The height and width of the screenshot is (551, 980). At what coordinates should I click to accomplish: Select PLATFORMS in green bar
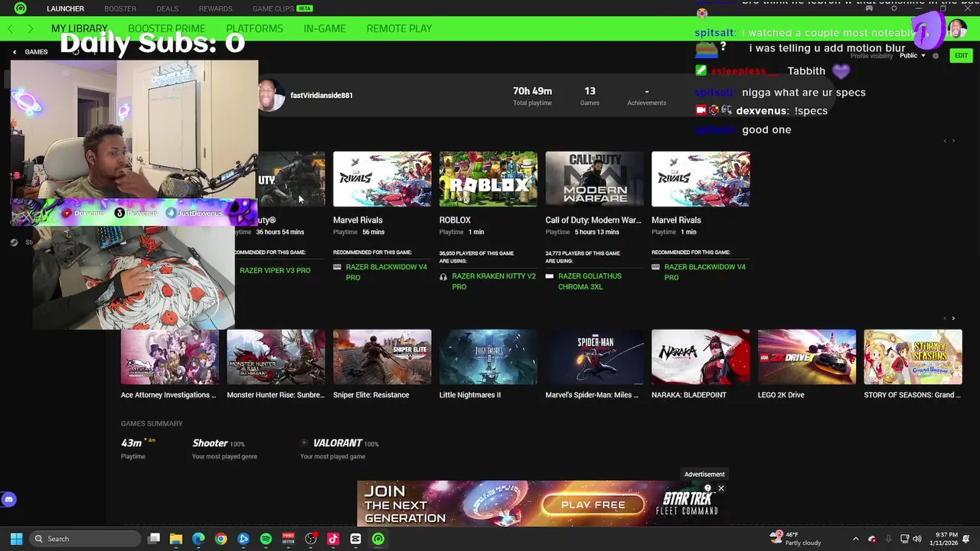point(254,28)
